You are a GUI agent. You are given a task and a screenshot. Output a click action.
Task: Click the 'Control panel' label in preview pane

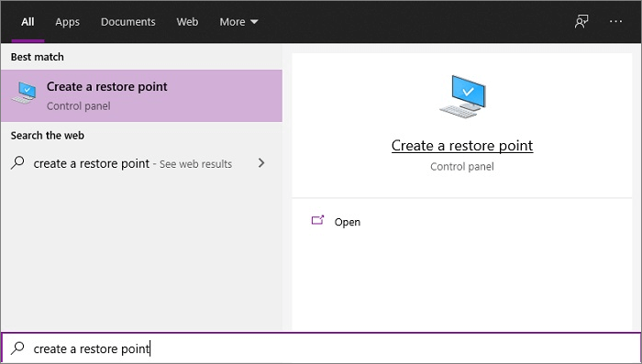pyautogui.click(x=462, y=167)
